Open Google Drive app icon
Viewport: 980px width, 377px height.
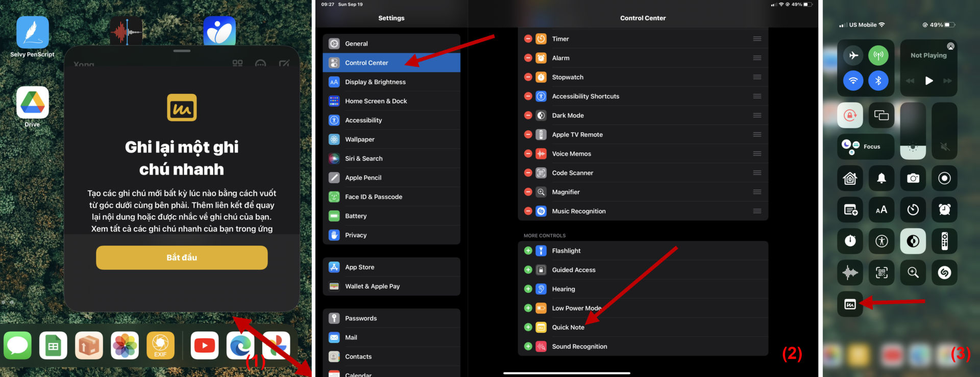click(x=32, y=103)
